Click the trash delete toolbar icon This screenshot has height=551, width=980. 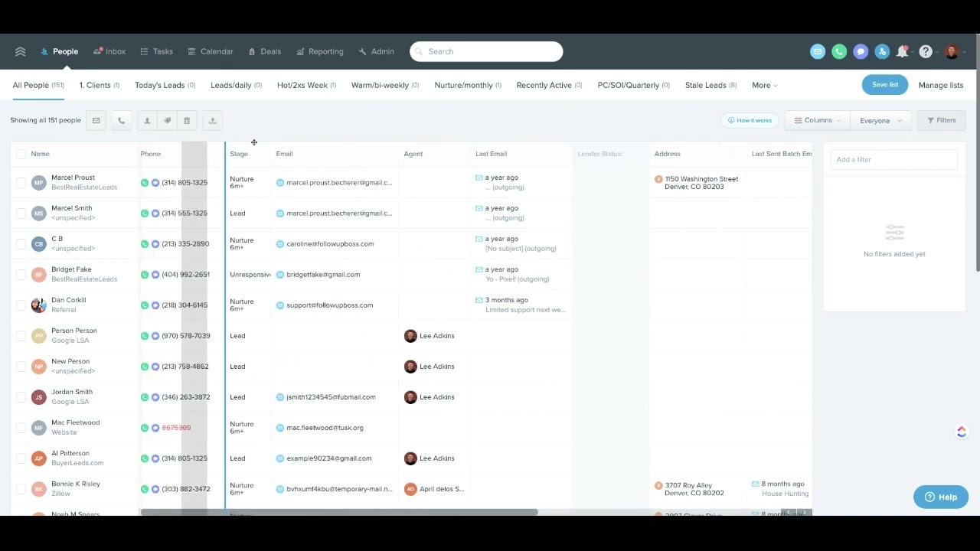[187, 120]
